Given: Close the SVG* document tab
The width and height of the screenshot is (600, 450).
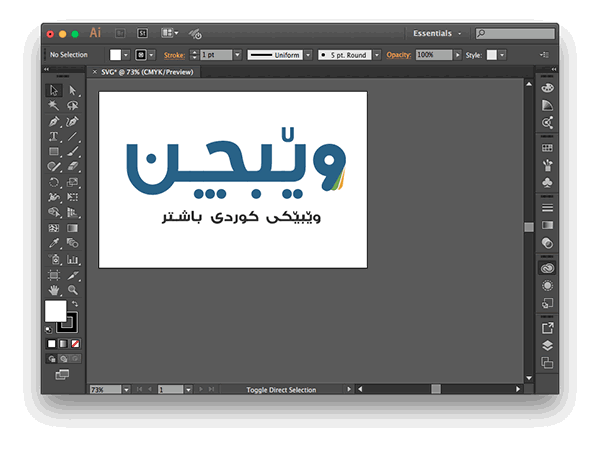Looking at the screenshot, I should tap(95, 72).
